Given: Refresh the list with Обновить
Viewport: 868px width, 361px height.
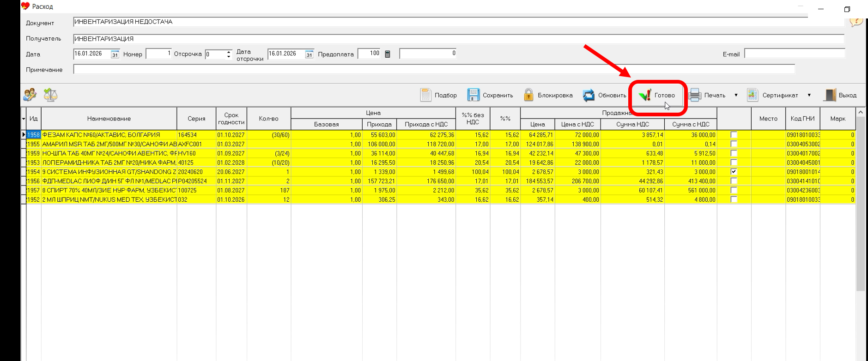Looking at the screenshot, I should pos(605,95).
